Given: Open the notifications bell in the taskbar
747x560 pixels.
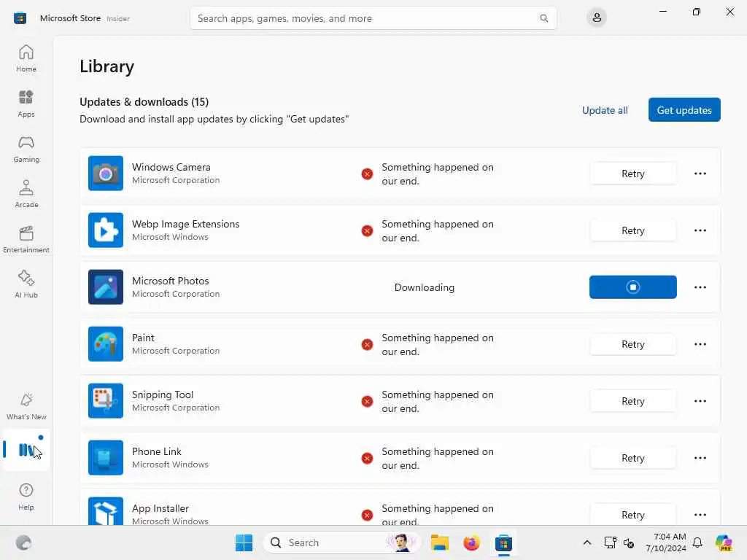Looking at the screenshot, I should point(697,542).
